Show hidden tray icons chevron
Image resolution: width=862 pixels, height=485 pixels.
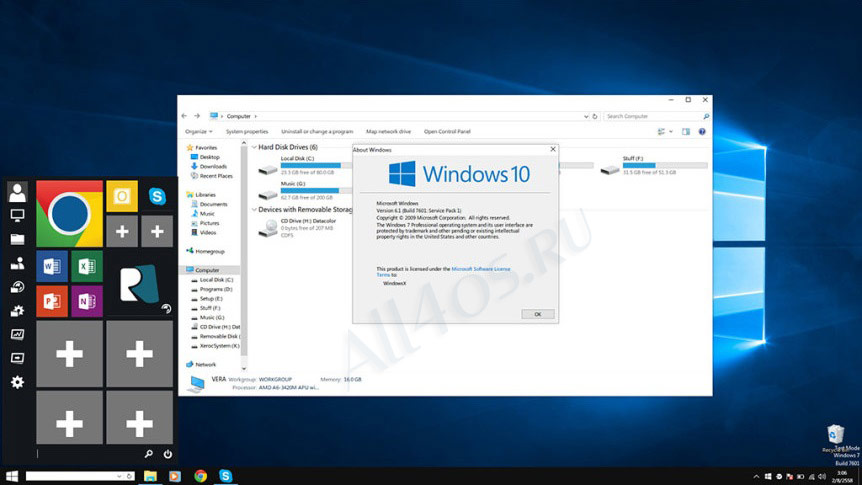[x=756, y=477]
